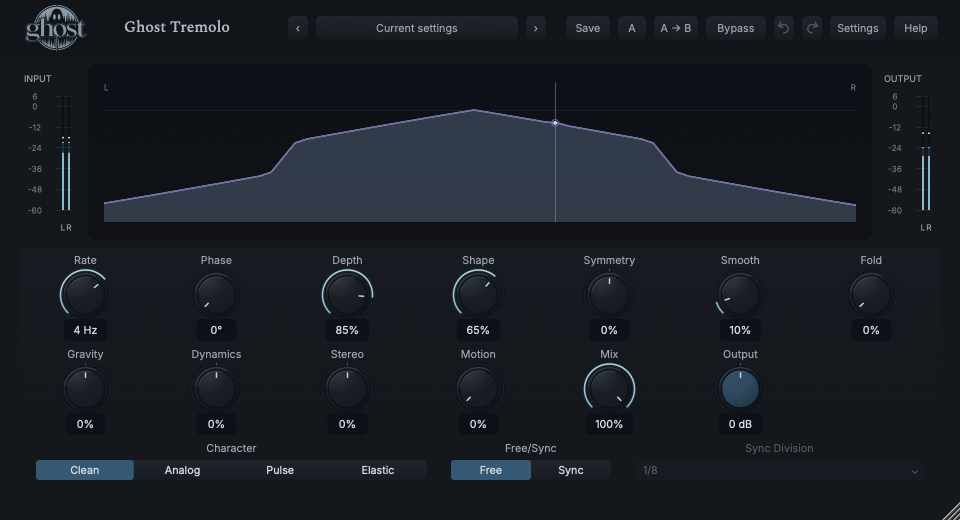Switch to Free rate mode

490,470
